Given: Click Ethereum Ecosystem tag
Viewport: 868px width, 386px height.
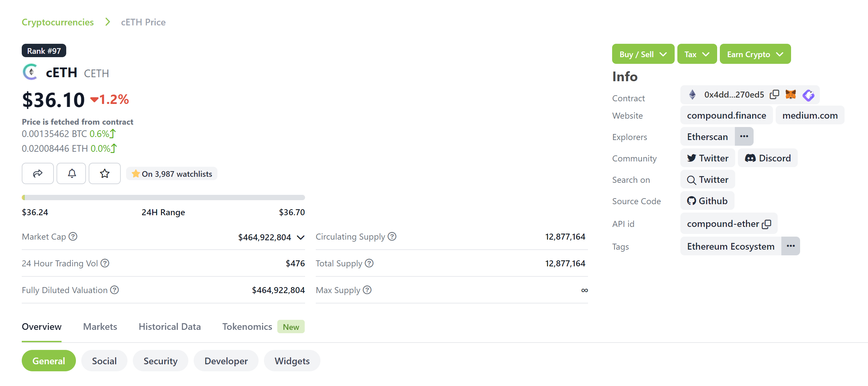Looking at the screenshot, I should tap(731, 246).
